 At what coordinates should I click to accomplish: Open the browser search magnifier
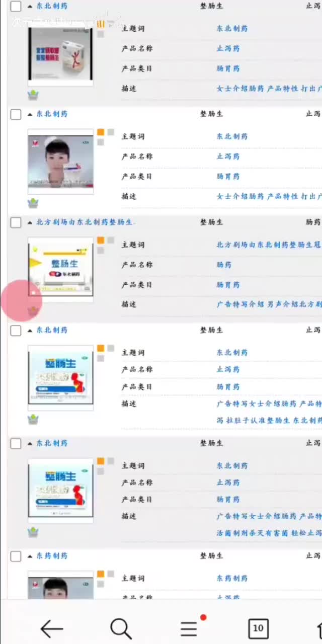click(121, 628)
